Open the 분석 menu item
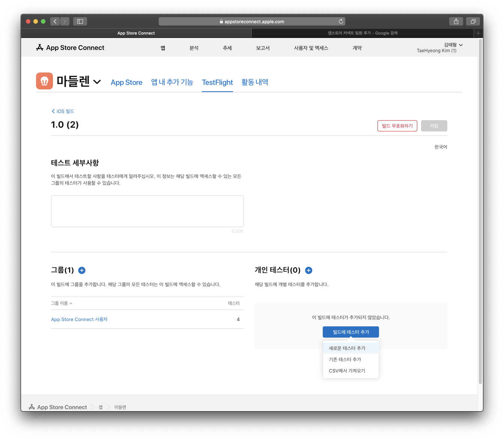 click(194, 48)
